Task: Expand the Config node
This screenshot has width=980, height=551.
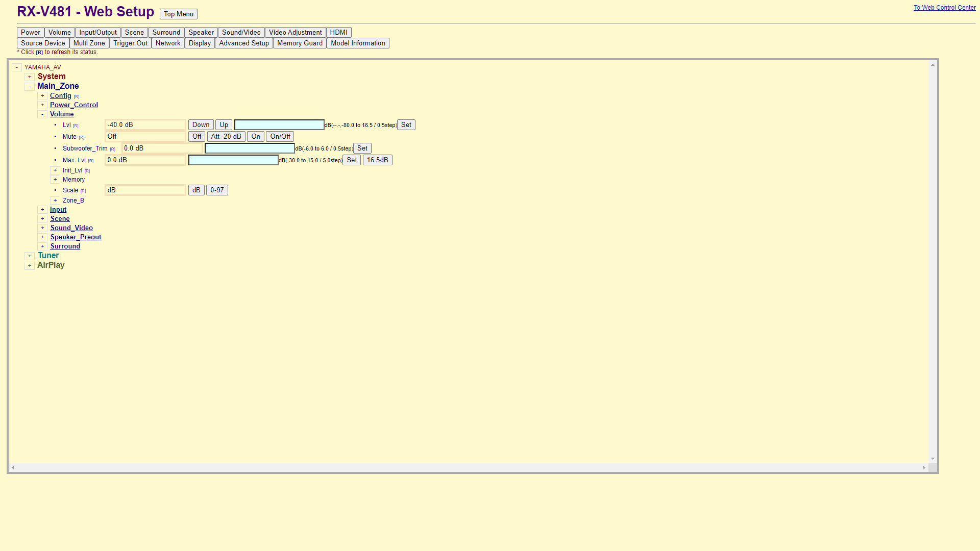Action: pos(42,96)
